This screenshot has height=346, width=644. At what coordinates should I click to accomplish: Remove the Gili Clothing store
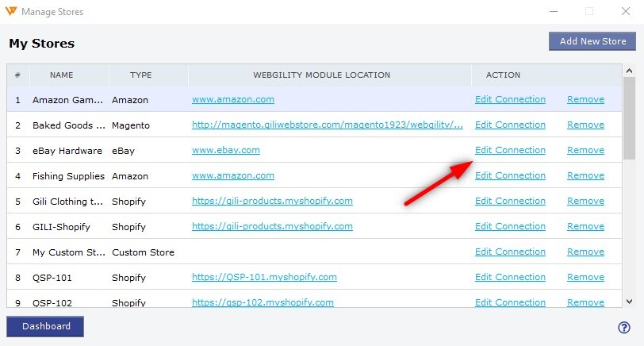(x=585, y=201)
